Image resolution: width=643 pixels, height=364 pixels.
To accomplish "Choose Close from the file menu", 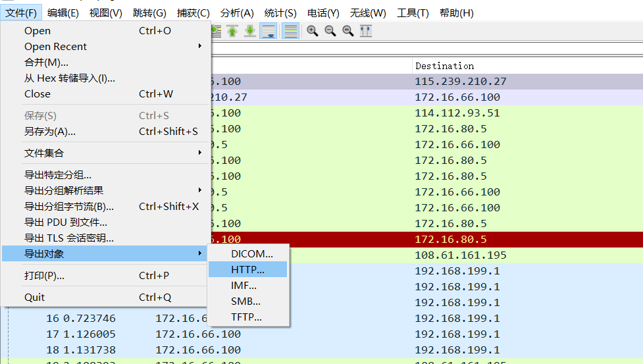I will [x=105, y=94].
